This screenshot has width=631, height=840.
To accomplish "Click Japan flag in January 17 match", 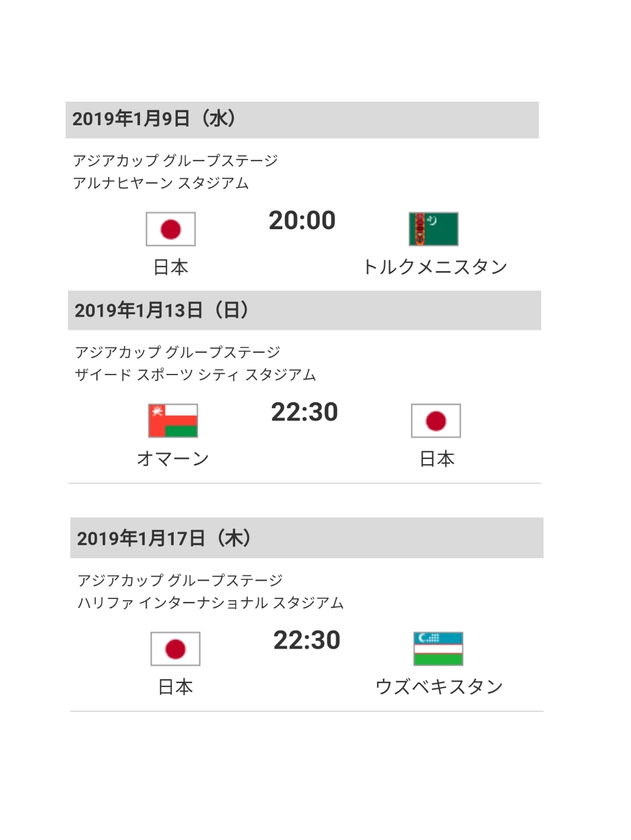I will point(175,649).
